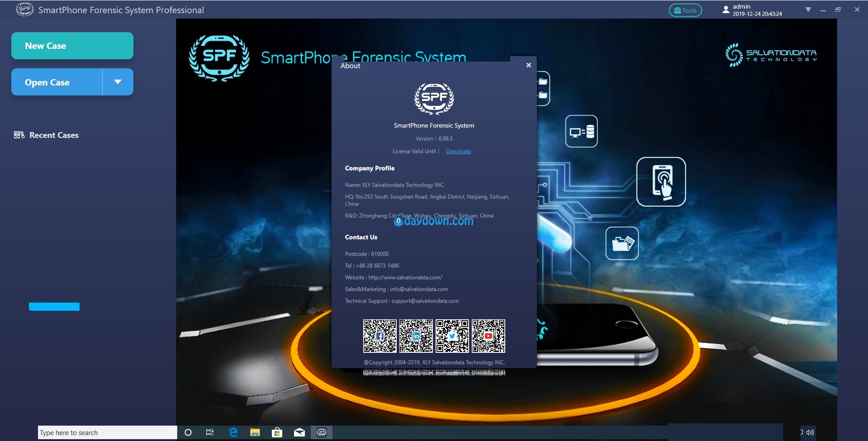Click the folder with documents icon
868x441 pixels.
point(622,244)
